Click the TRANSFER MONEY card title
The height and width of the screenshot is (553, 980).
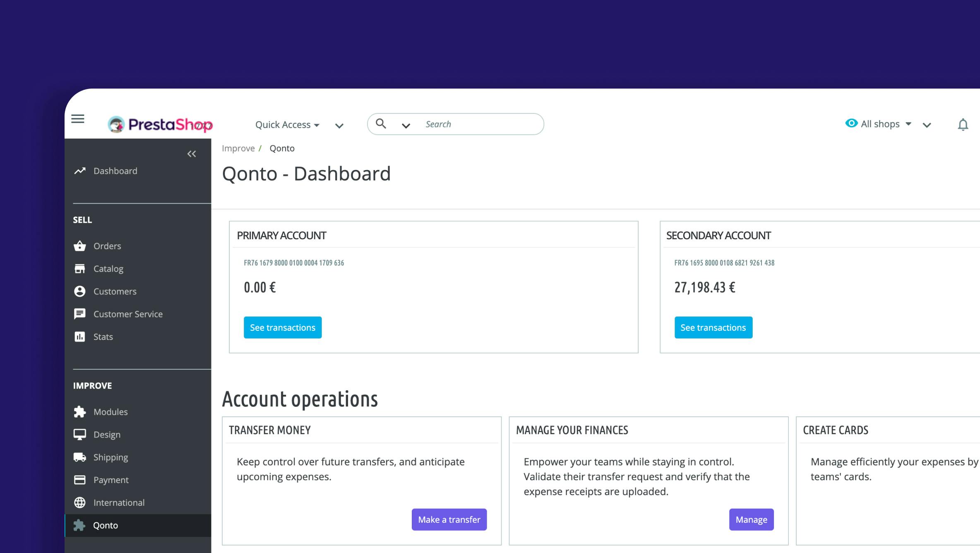270,430
